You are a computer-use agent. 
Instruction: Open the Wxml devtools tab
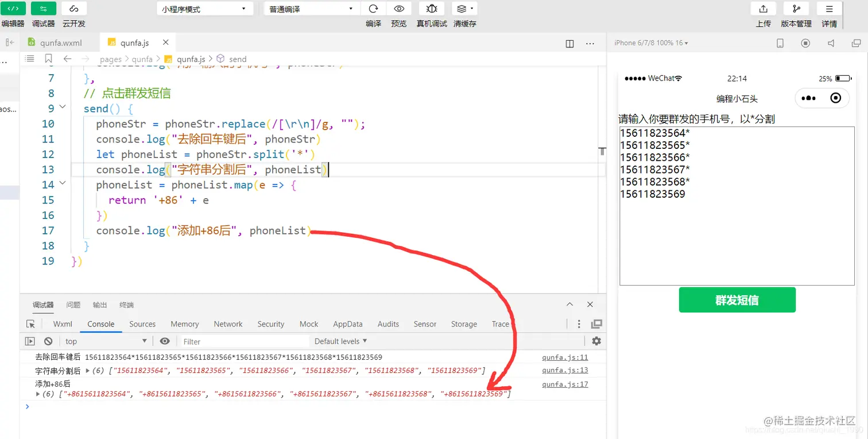63,324
